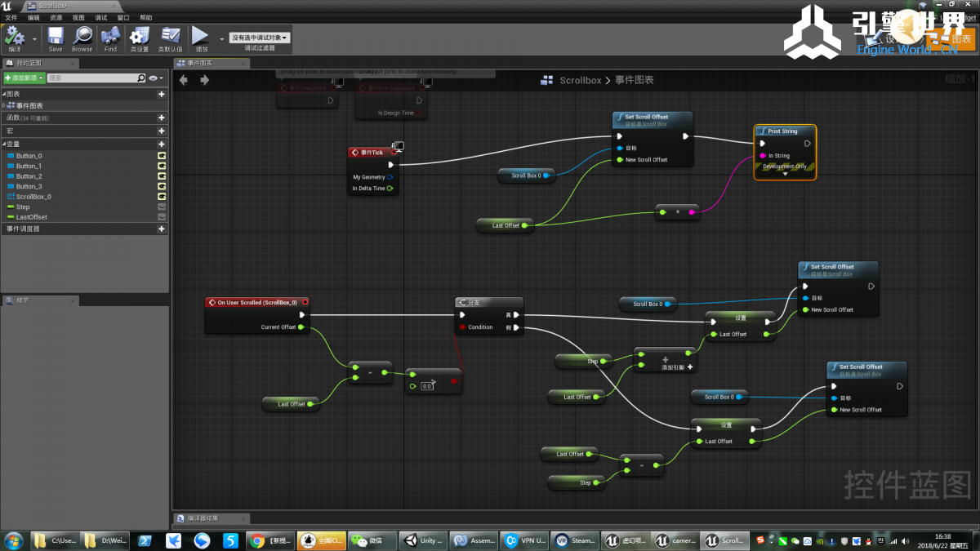Toggle the delegate pin on the 事件Tick node
The height and width of the screenshot is (551, 980).
point(394,152)
